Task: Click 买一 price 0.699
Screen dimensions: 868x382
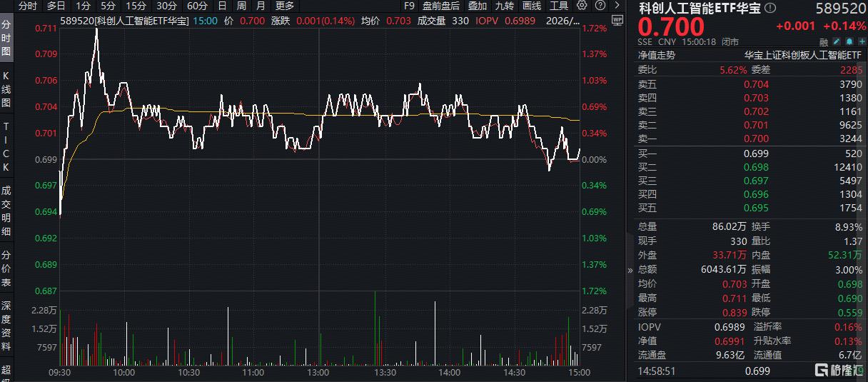Action: pos(757,154)
